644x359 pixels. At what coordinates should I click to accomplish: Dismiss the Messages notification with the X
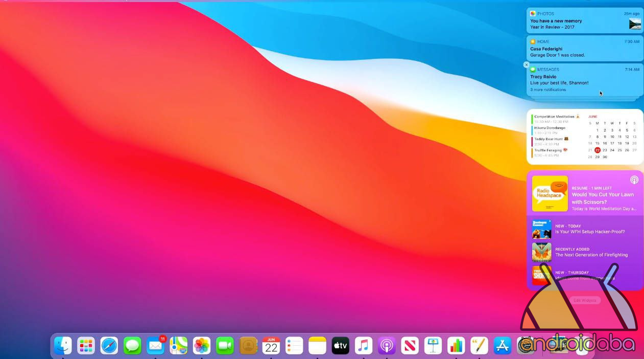tap(527, 65)
